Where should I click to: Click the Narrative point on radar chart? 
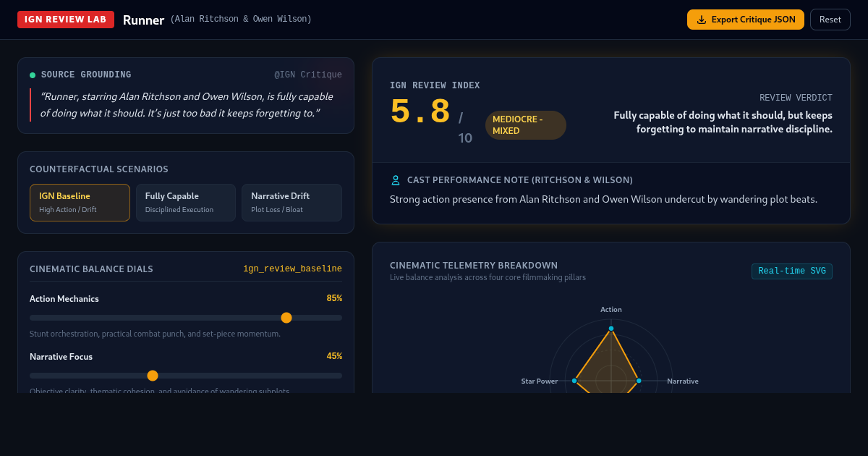click(x=639, y=381)
